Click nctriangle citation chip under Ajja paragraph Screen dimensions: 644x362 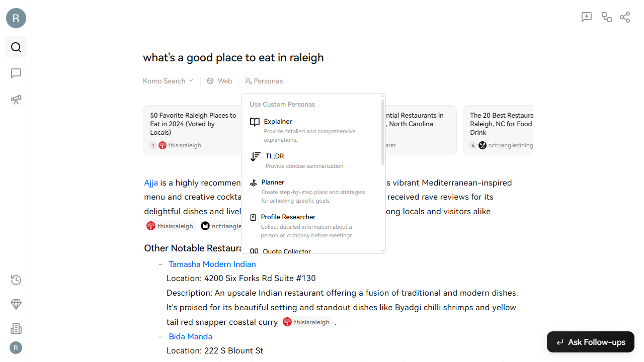click(x=220, y=226)
